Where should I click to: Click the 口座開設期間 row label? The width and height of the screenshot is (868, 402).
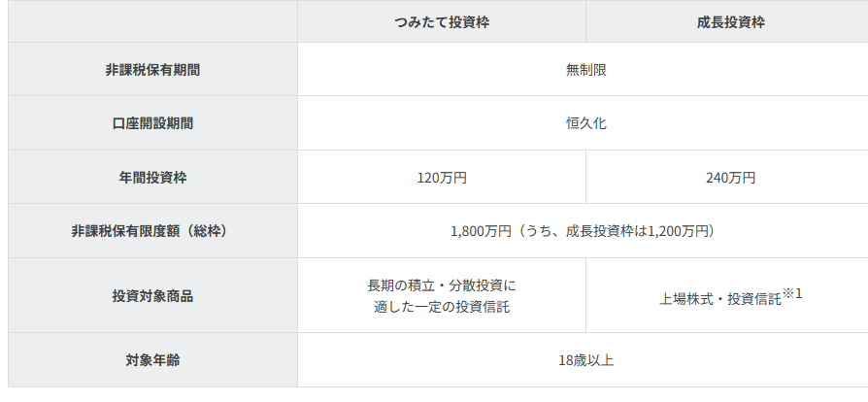[x=152, y=123]
